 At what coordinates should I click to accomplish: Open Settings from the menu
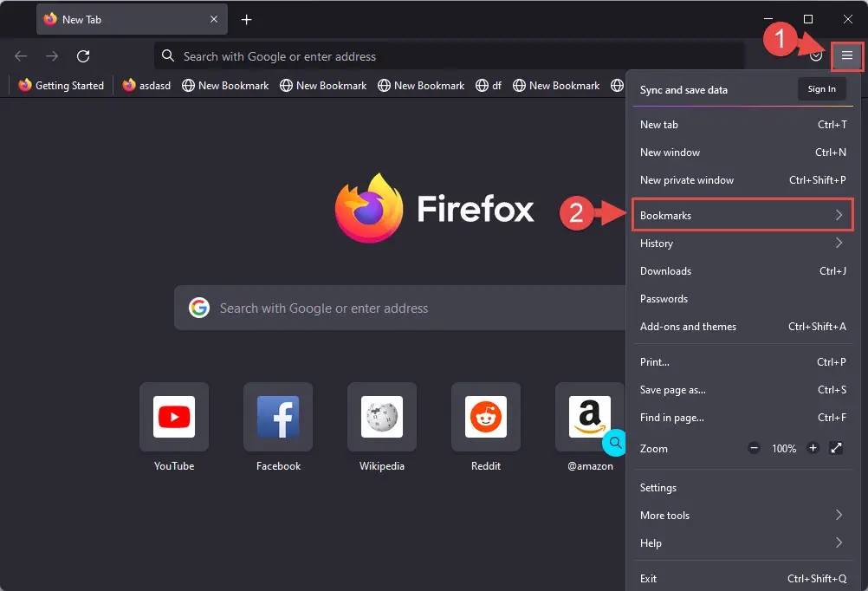tap(743, 487)
